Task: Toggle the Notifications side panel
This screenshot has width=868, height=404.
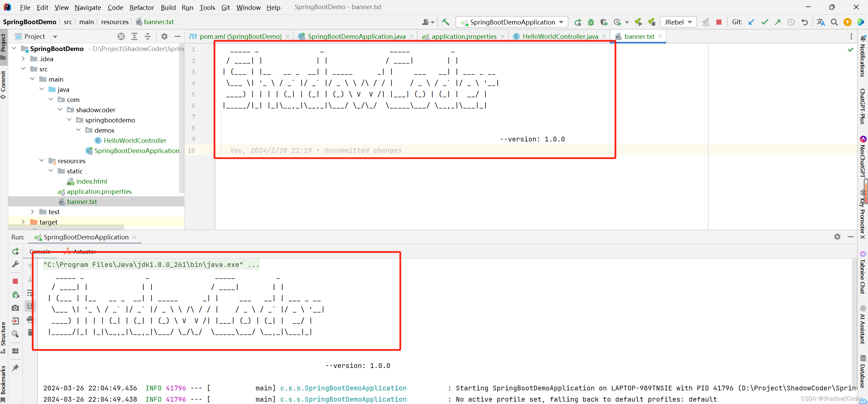Action: [x=863, y=56]
